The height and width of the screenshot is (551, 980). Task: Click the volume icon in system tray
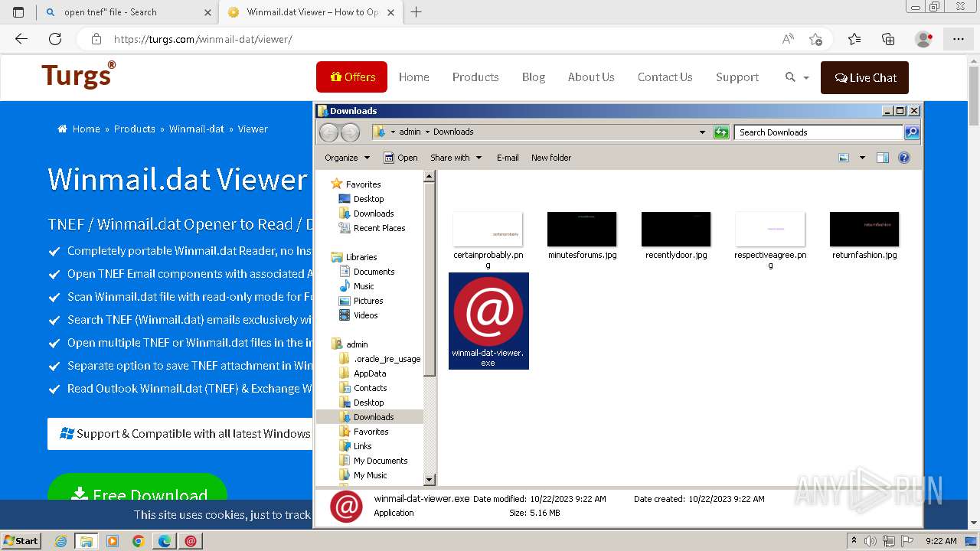tap(871, 541)
